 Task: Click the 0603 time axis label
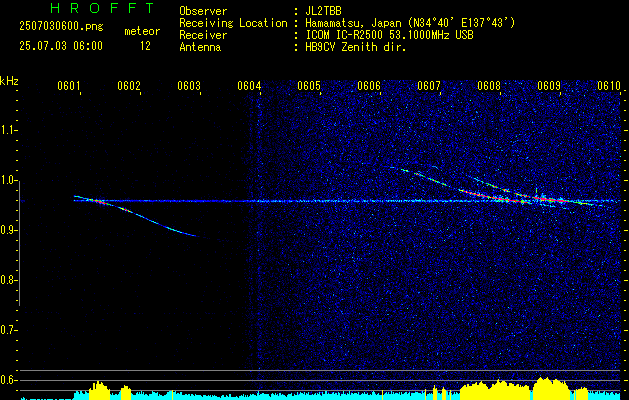[x=189, y=86]
